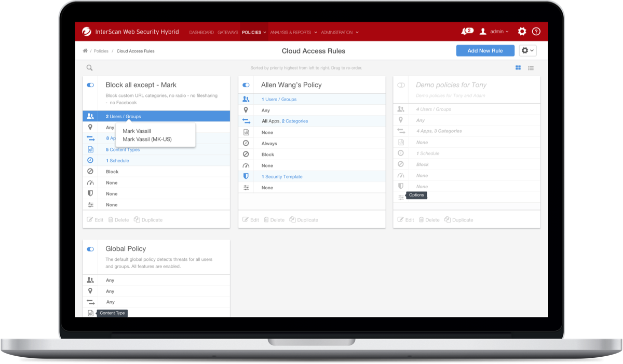Expand Analysis & Reports menu
Viewport: 623px width, 364px height.
click(293, 32)
